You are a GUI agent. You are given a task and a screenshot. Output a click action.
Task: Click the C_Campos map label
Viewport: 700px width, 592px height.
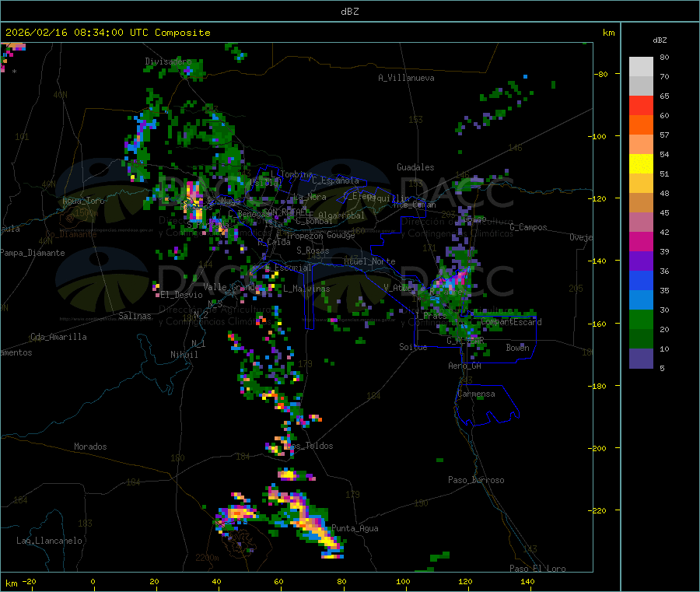529,227
